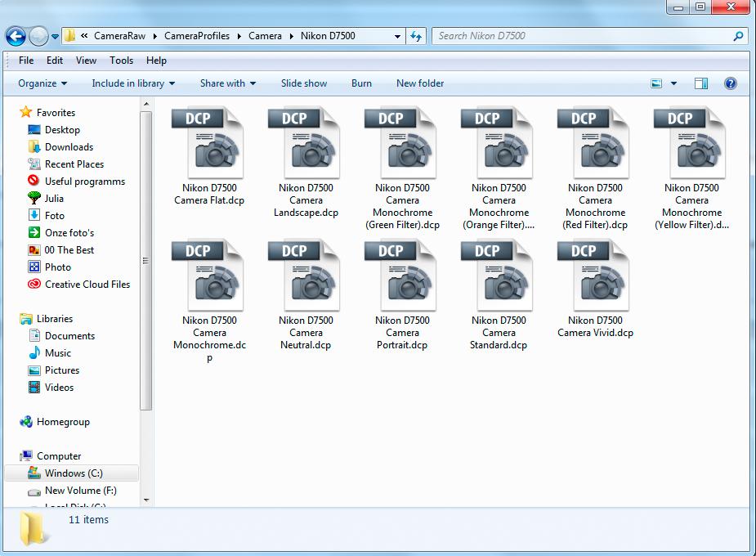Select Windows (C:) drive in navigation pane
The width and height of the screenshot is (756, 556).
click(x=71, y=473)
